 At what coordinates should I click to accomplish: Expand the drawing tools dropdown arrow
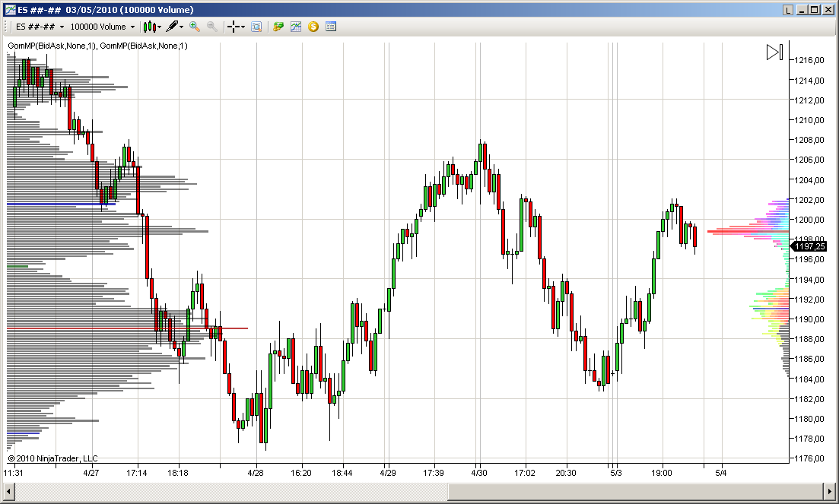[181, 27]
